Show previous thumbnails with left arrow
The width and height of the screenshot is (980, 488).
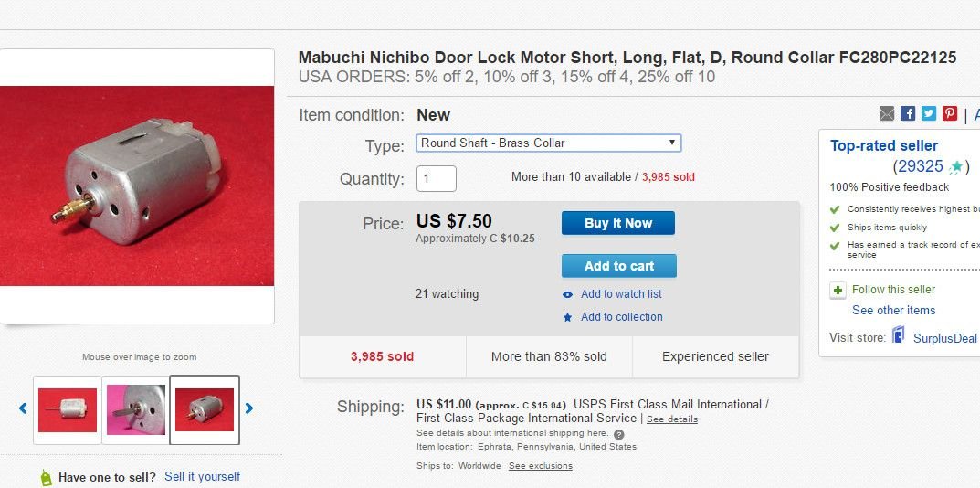[23, 408]
